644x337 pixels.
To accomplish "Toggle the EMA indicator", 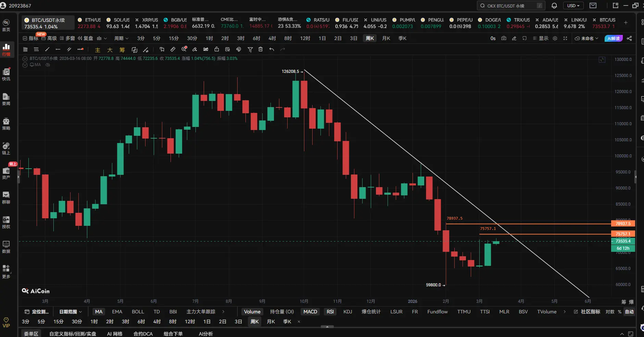I will point(117,312).
